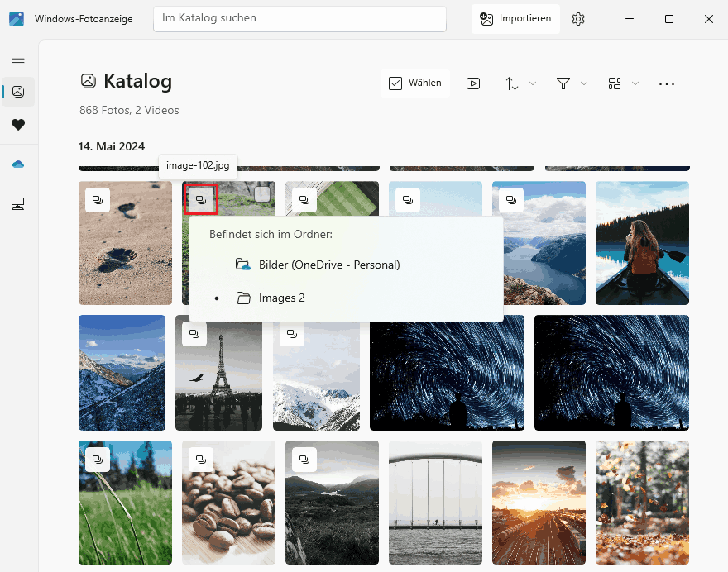This screenshot has width=728, height=572.
Task: Toggle the navigation pane with the hamburger menu
Action: pyautogui.click(x=18, y=59)
